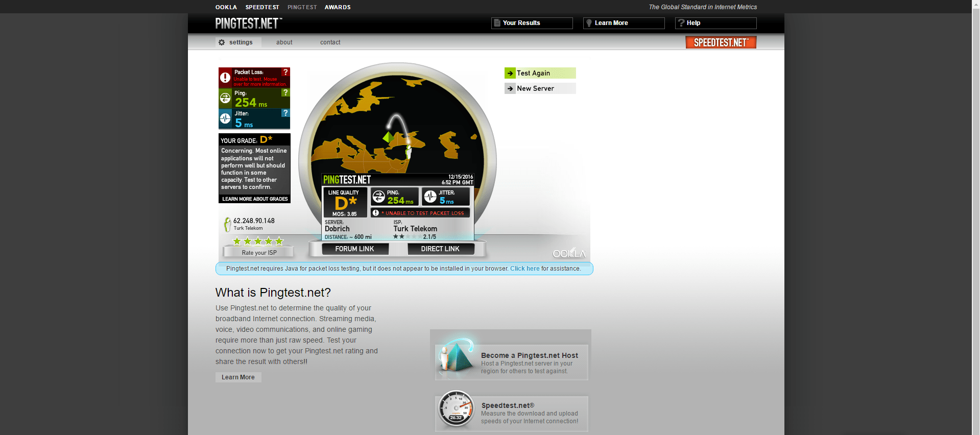The image size is (980, 435).
Task: Click the YOUR GRADE: D* label
Action: point(246,139)
